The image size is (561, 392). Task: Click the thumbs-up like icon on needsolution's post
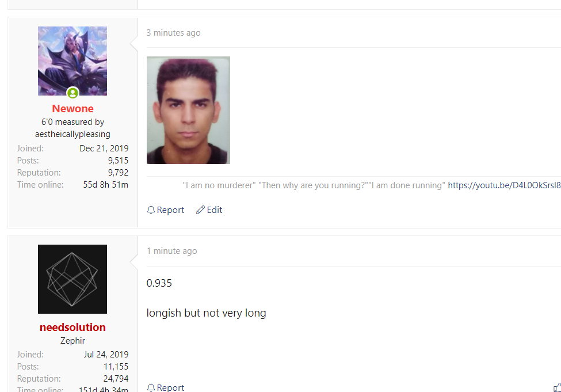(x=558, y=387)
